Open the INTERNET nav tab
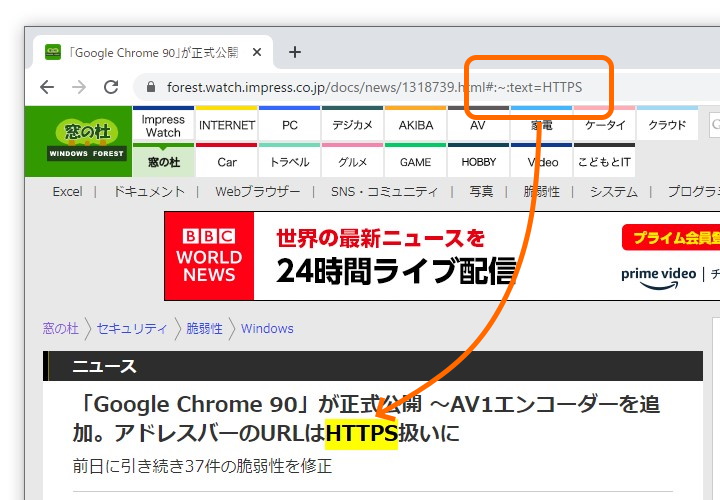Viewport: 720px width, 500px height. pos(227,125)
